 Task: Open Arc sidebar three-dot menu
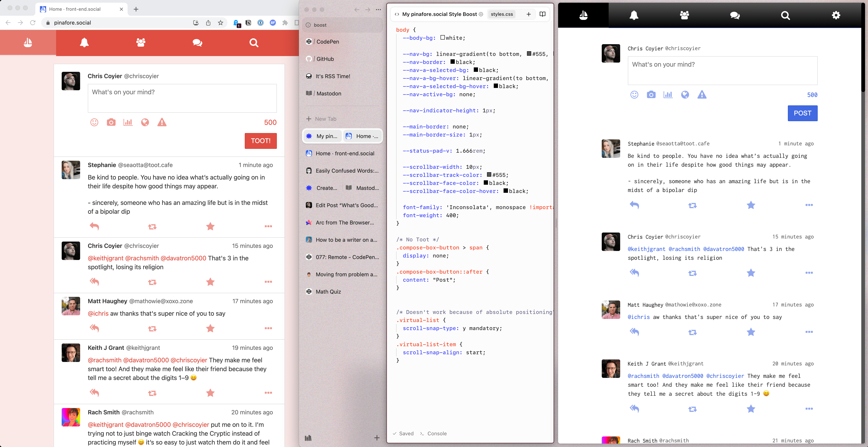tap(378, 9)
